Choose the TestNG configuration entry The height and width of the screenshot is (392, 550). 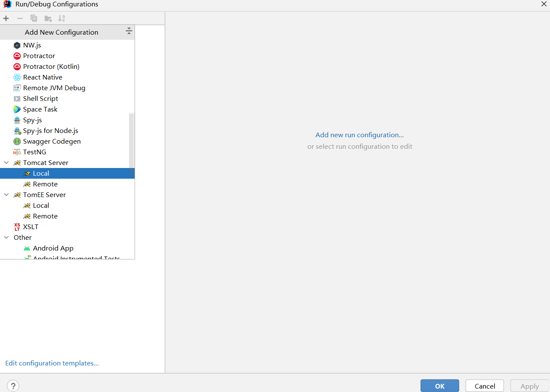pos(67,152)
